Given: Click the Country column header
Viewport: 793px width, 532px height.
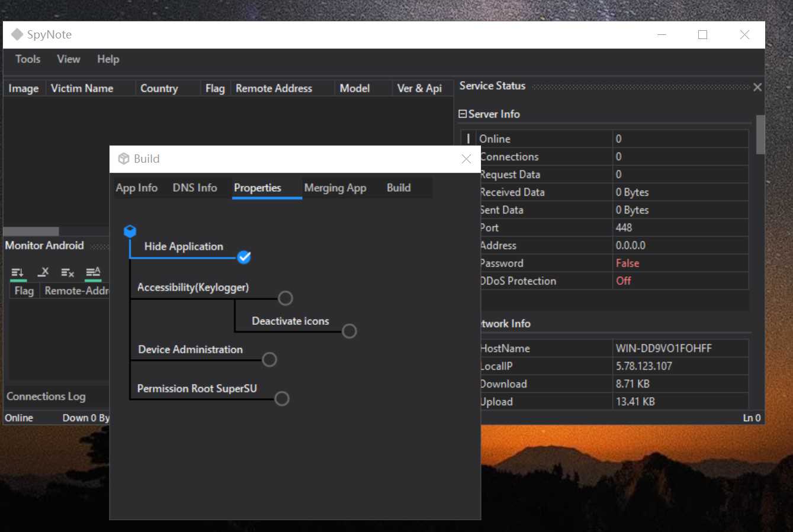Looking at the screenshot, I should [x=159, y=88].
